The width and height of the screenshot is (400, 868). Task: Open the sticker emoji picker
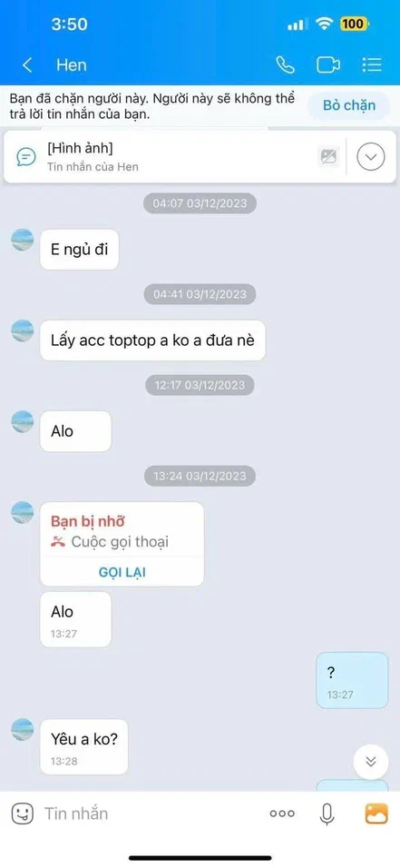tap(22, 814)
